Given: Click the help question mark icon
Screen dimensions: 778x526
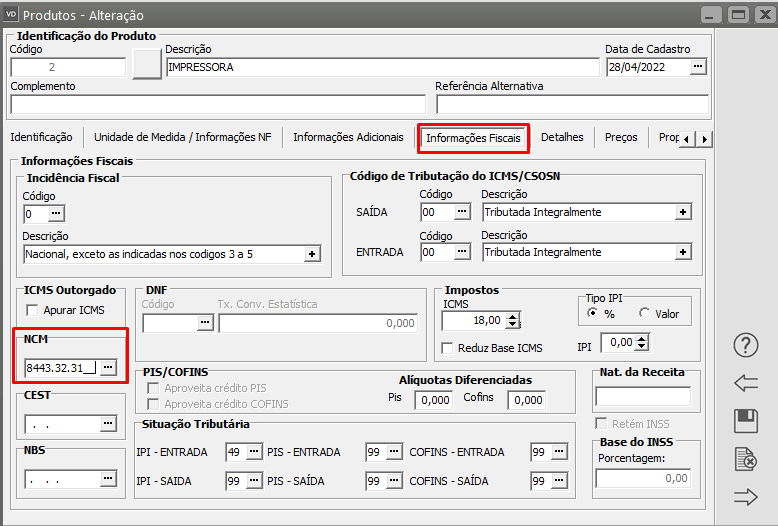Looking at the screenshot, I should (746, 345).
